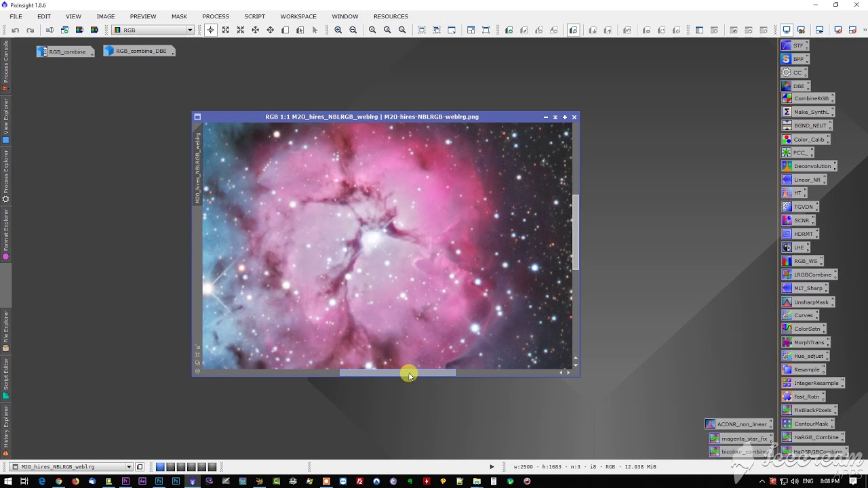This screenshot has height=488, width=868.
Task: Click the image window horizontal scrollbar thumb
Action: pyautogui.click(x=397, y=372)
